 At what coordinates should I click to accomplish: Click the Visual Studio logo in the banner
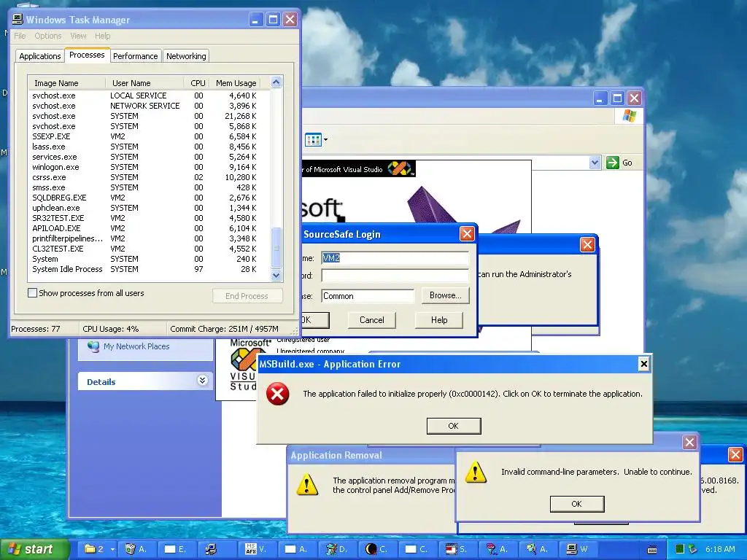(x=399, y=168)
